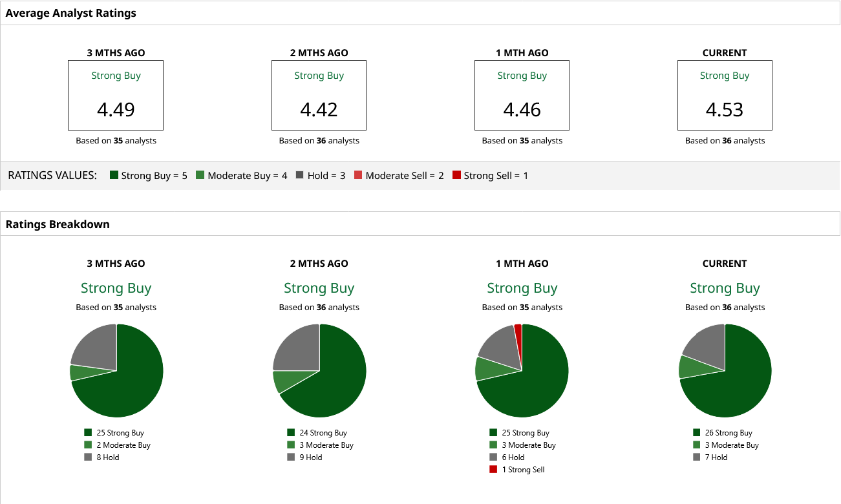Click 'Based on 36 analysts' under the 4.53 box
Image resolution: width=841 pixels, height=504 pixels.
click(725, 140)
